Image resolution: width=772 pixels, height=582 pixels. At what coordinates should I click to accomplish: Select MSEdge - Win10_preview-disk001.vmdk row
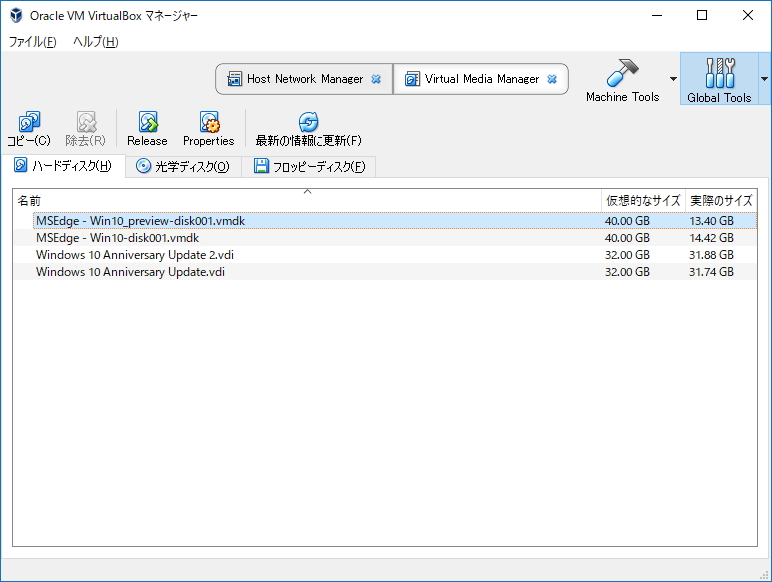point(385,221)
